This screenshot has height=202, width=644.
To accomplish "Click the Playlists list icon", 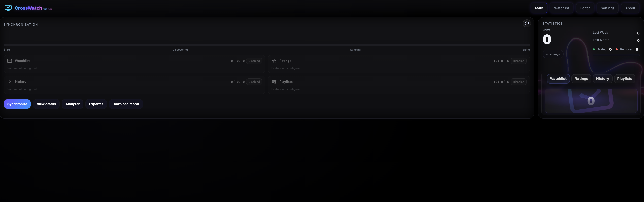I will 274,82.
